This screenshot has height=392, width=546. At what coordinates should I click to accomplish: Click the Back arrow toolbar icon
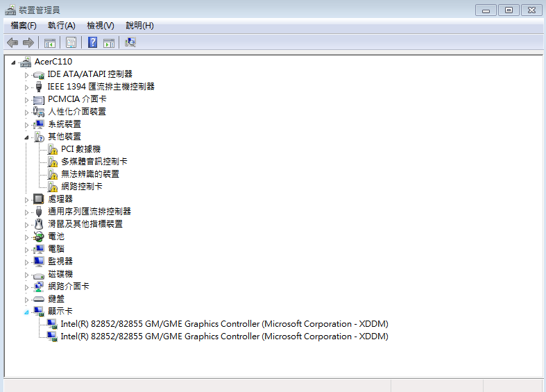(12, 42)
